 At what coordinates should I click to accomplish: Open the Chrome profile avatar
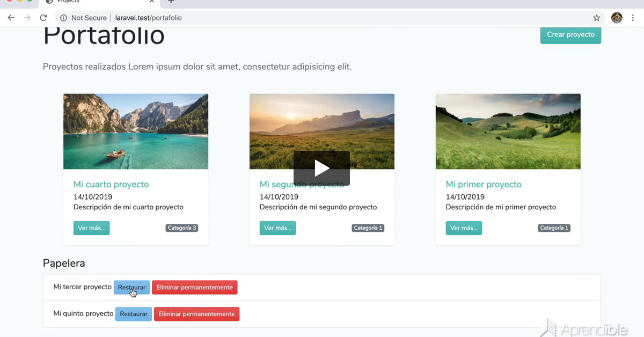(617, 18)
